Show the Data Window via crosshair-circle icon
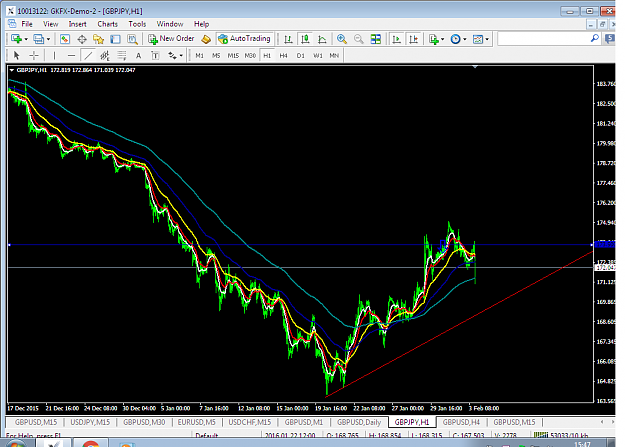Screen dimensions: 625x447 coord(82,39)
